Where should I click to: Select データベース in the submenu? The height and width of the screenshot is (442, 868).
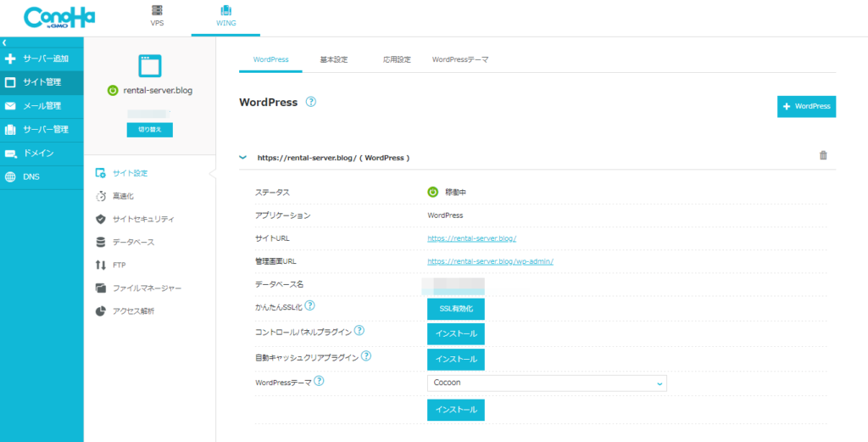tap(133, 243)
